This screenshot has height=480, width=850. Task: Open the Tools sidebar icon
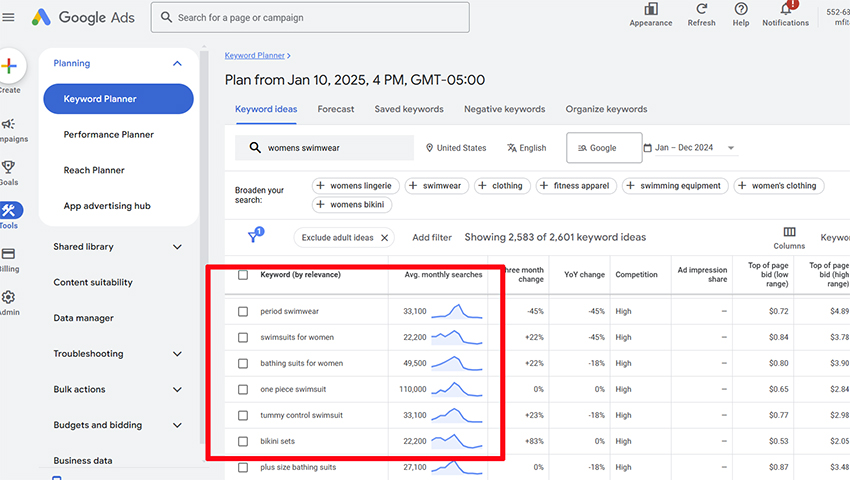[9, 210]
